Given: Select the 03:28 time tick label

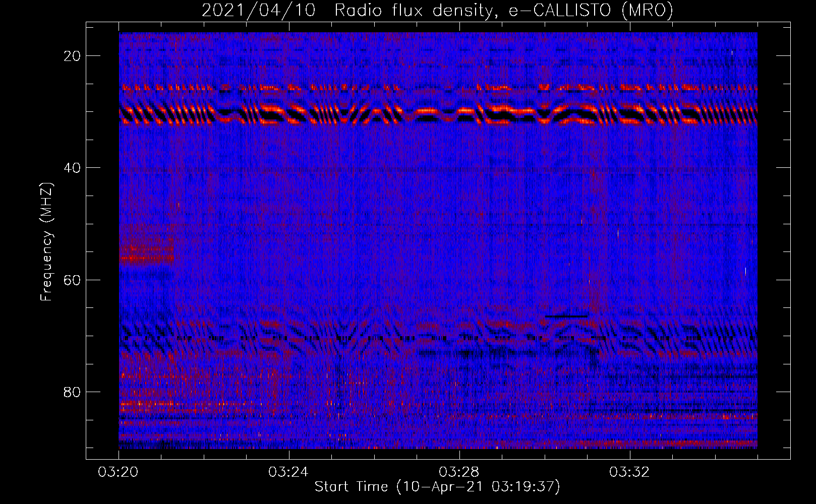Looking at the screenshot, I should [459, 472].
